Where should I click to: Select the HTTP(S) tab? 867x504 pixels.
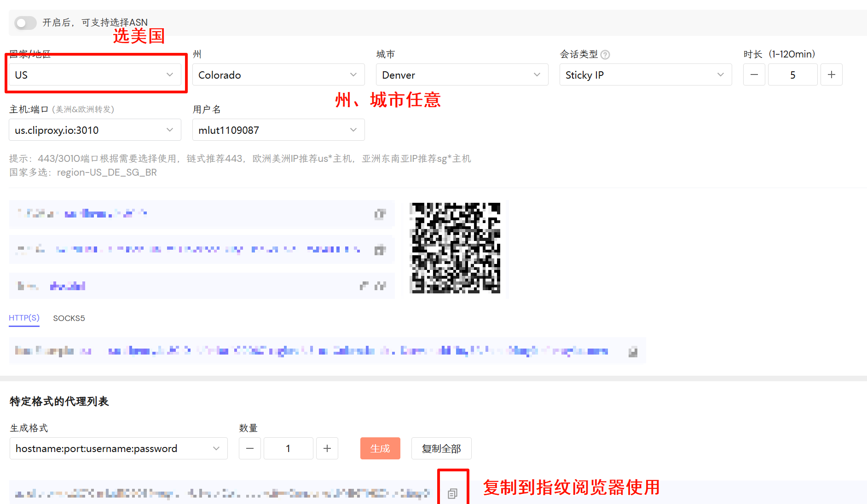pos(24,318)
